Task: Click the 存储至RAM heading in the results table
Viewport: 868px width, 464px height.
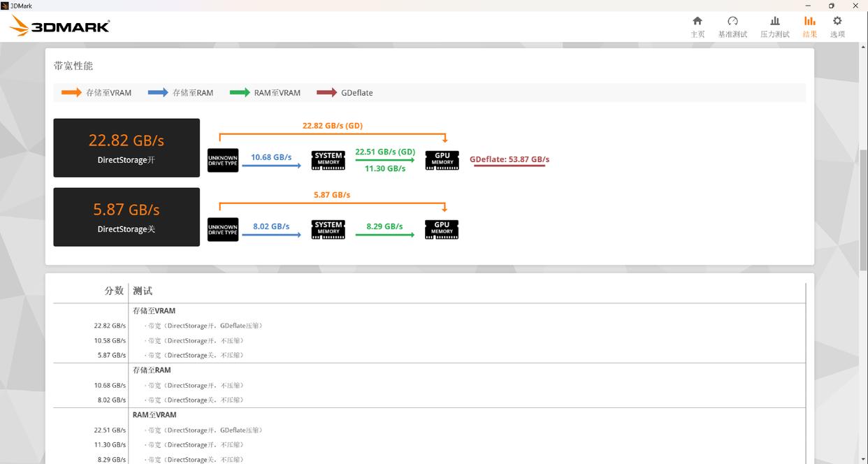Action: pyautogui.click(x=152, y=370)
